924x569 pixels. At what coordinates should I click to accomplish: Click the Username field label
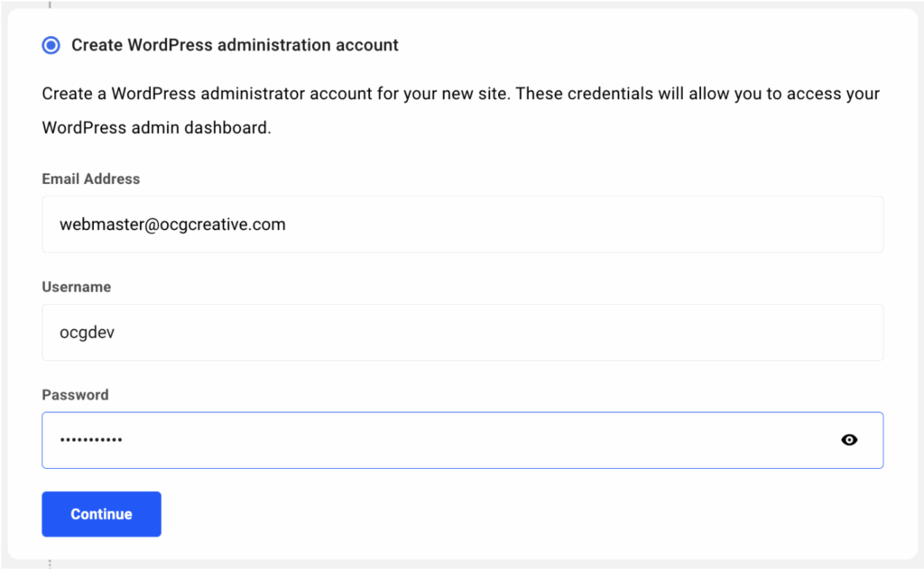point(77,287)
